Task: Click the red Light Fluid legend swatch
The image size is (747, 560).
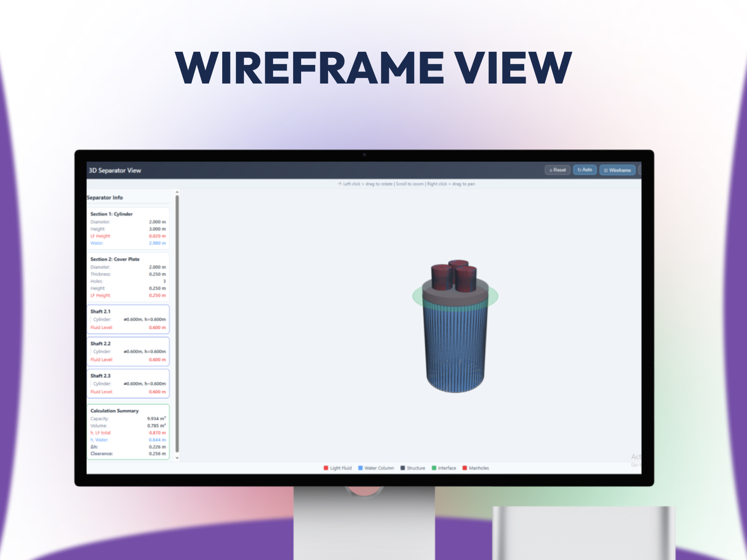Action: click(x=326, y=468)
